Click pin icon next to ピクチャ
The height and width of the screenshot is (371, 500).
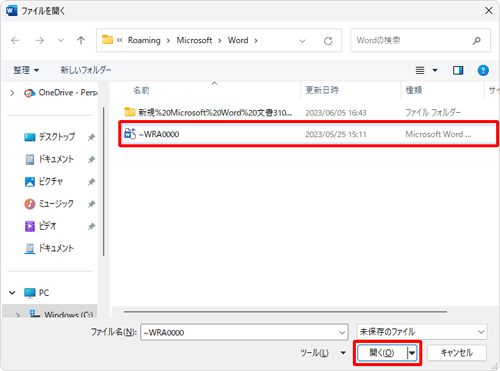pyautogui.click(x=91, y=182)
